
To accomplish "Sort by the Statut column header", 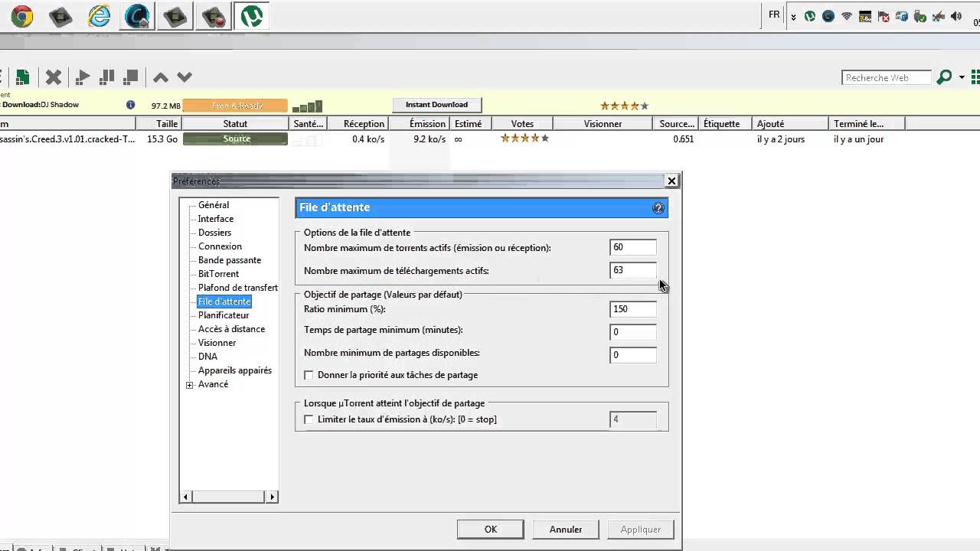I will coord(236,123).
